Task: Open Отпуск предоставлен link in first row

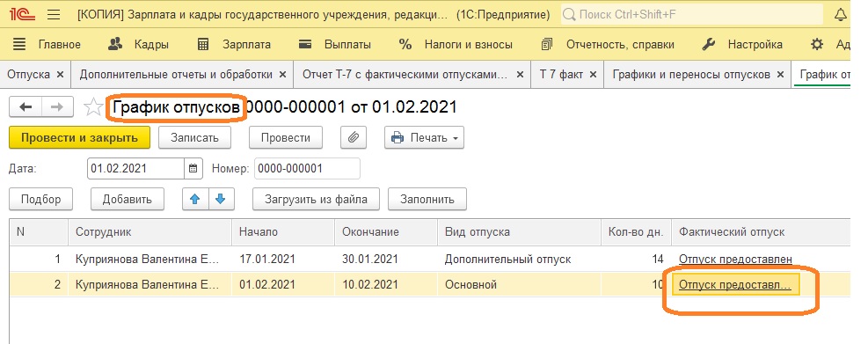Action: [x=735, y=260]
